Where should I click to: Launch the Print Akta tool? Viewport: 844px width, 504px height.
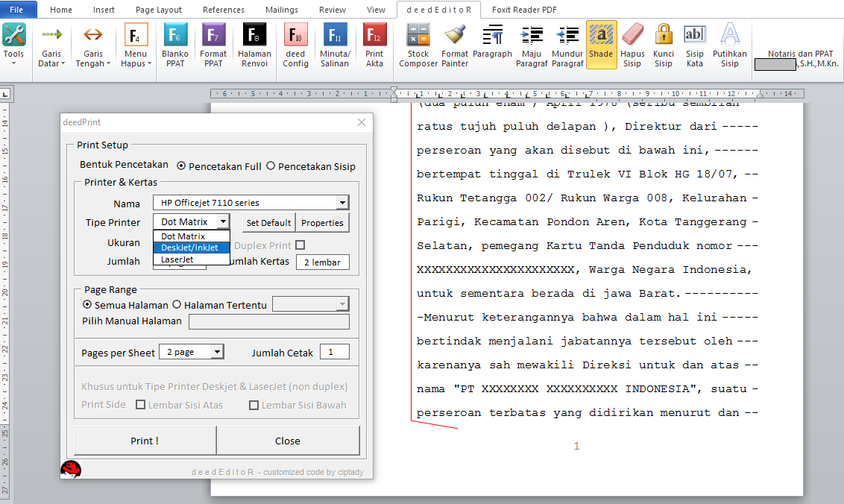coord(374,43)
